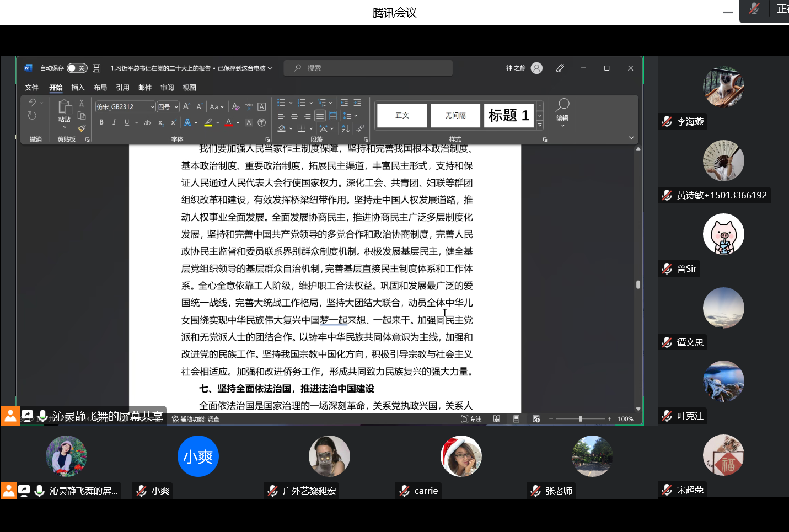Decrease font size with the smaller A
789x532 pixels.
[x=199, y=106]
